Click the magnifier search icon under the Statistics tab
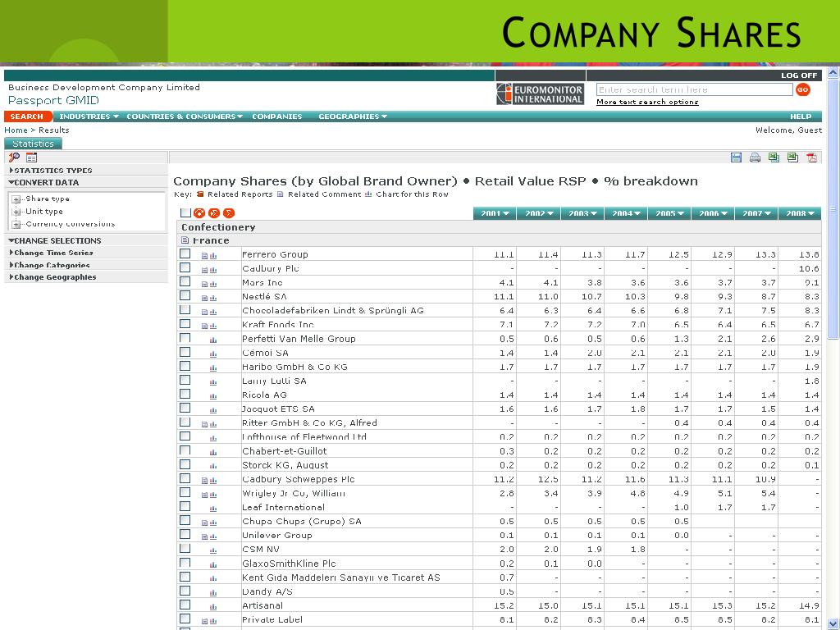 click(x=14, y=157)
